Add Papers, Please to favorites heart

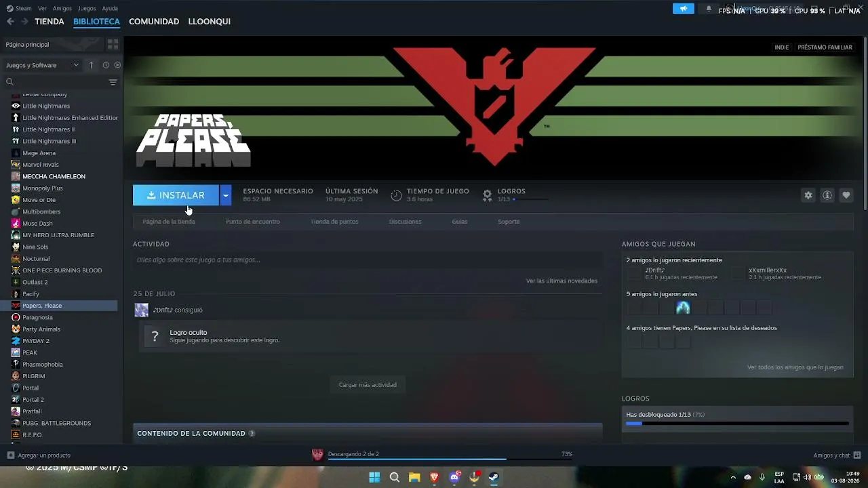(x=846, y=195)
